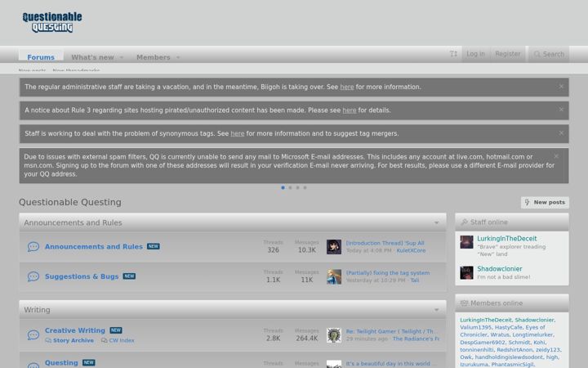Click the Register button

click(508, 54)
